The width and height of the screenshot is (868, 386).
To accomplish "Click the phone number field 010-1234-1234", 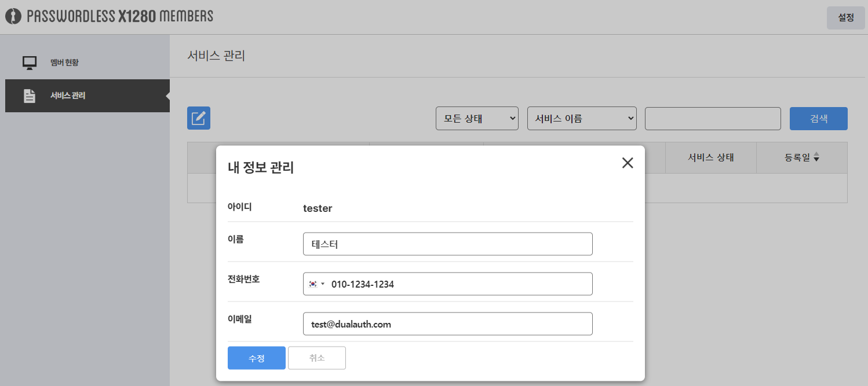I will [448, 284].
